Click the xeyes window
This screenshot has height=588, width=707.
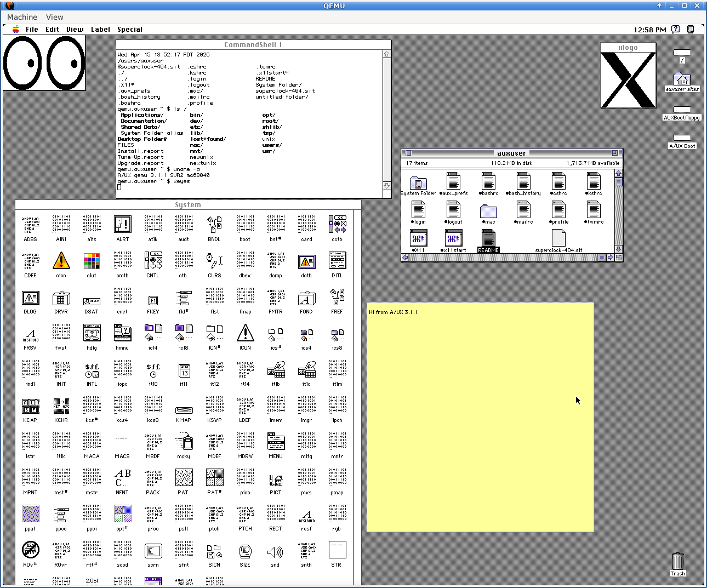[x=44, y=63]
